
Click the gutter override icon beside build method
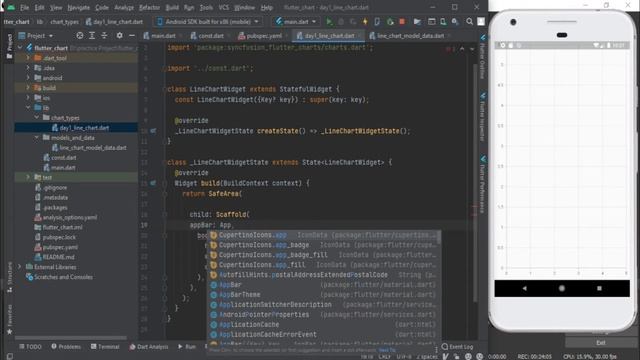click(x=153, y=183)
